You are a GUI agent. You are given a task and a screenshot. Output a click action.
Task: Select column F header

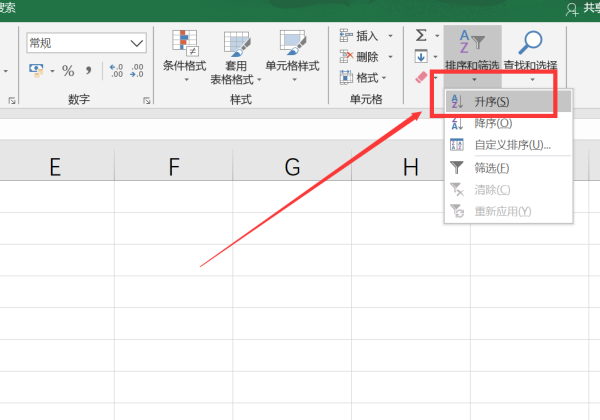pyautogui.click(x=174, y=166)
